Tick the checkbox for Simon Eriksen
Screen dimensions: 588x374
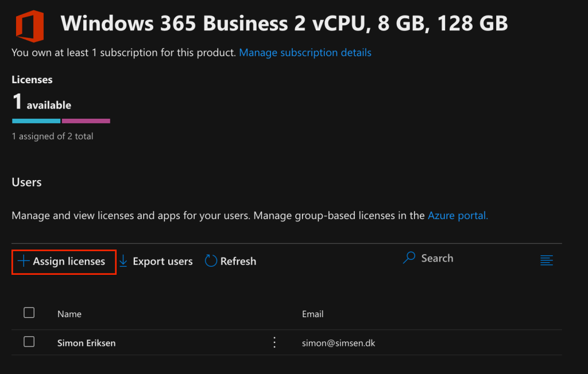(x=29, y=342)
